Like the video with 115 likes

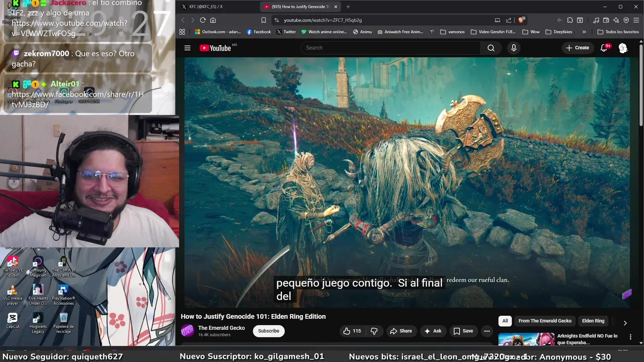point(352,331)
